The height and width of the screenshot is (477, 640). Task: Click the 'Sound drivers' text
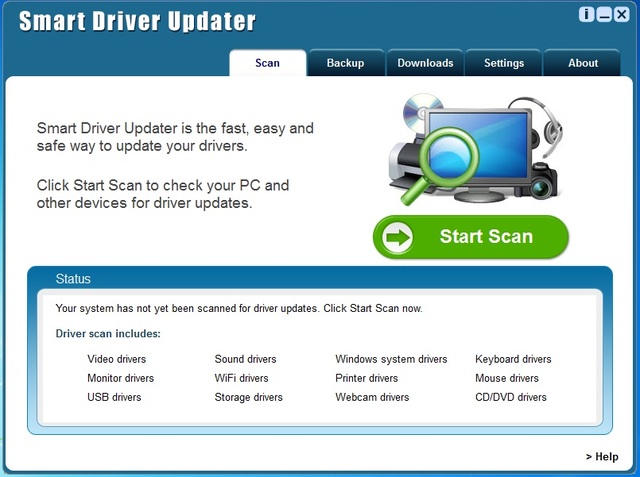[245, 359]
